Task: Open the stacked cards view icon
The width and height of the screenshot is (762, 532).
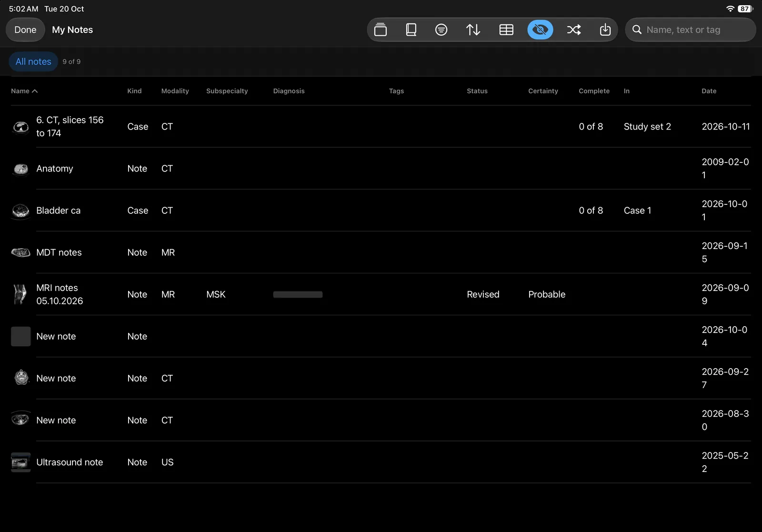Action: (381, 30)
